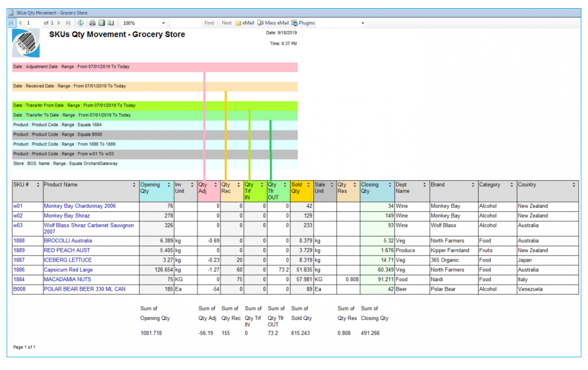Open the export format dropdown beside Plugins
The width and height of the screenshot is (588, 370).
coord(363,22)
